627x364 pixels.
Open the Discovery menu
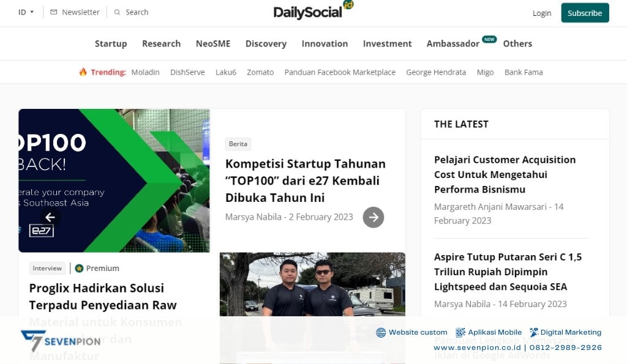266,43
